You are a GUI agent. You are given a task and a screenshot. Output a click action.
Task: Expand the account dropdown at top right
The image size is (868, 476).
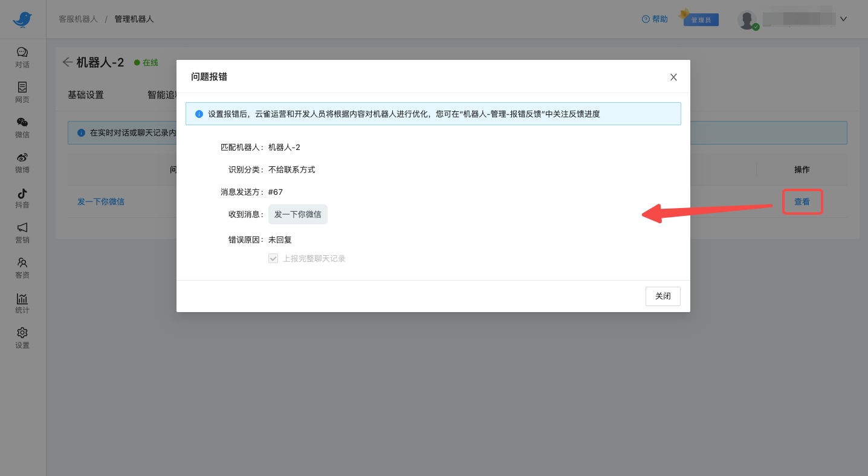click(843, 19)
